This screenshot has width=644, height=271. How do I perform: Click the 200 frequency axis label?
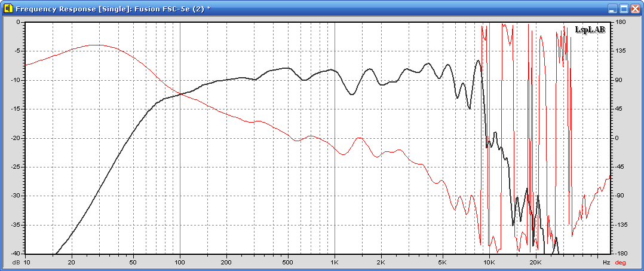pyautogui.click(x=227, y=261)
